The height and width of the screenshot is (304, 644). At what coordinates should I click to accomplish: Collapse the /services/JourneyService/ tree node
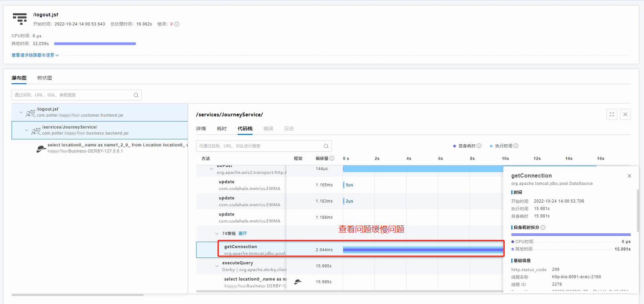27,130
